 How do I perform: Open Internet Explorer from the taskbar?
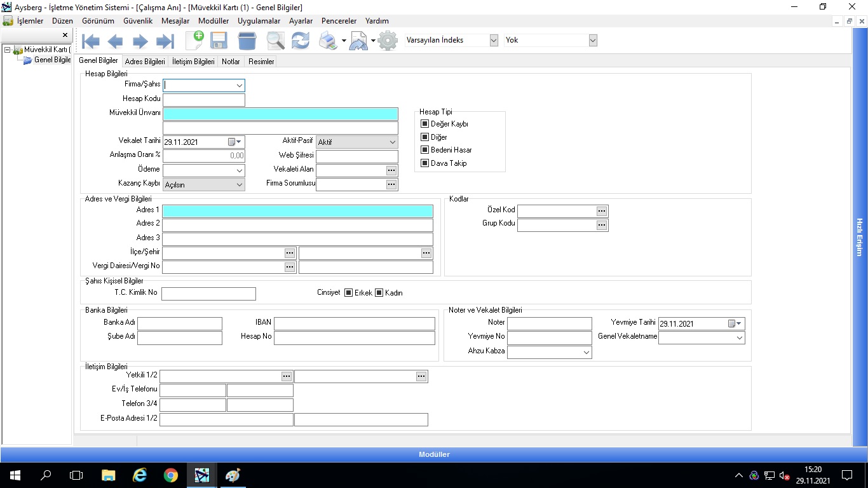(139, 475)
